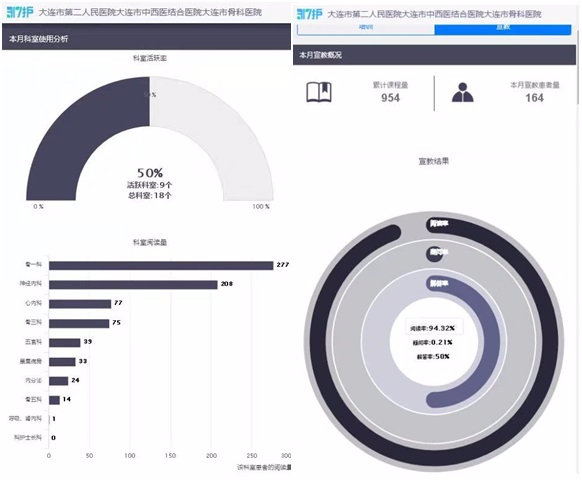Click the 心内科 bar showing 77
Image resolution: width=582 pixels, height=480 pixels.
coord(80,304)
